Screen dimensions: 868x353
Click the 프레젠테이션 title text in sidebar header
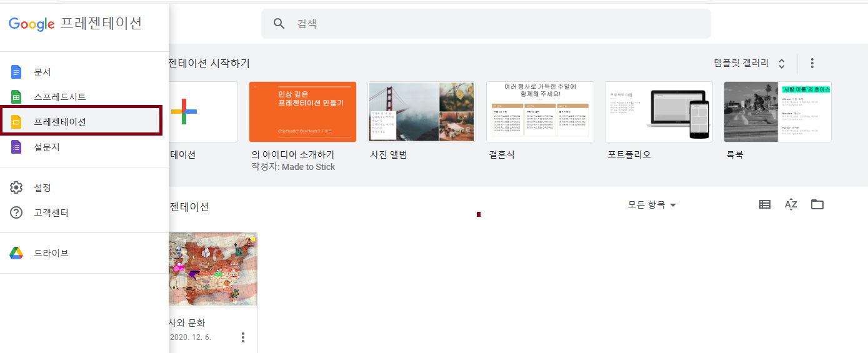point(101,24)
